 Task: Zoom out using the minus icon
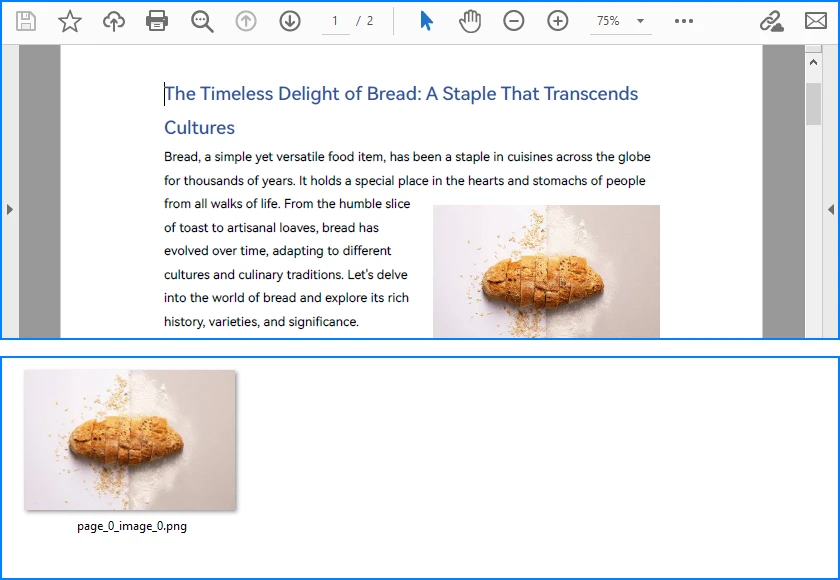(x=513, y=20)
